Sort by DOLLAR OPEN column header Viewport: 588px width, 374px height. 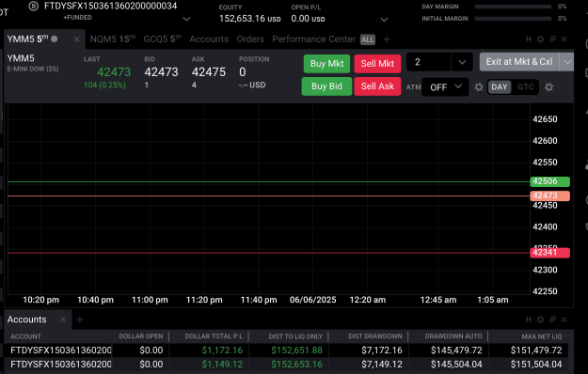(141, 336)
